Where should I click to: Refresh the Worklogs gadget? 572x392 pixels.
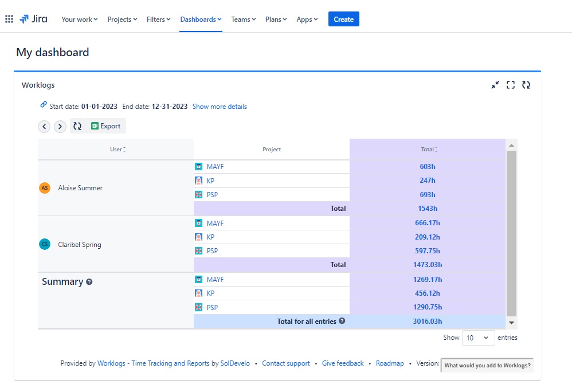[x=526, y=85]
